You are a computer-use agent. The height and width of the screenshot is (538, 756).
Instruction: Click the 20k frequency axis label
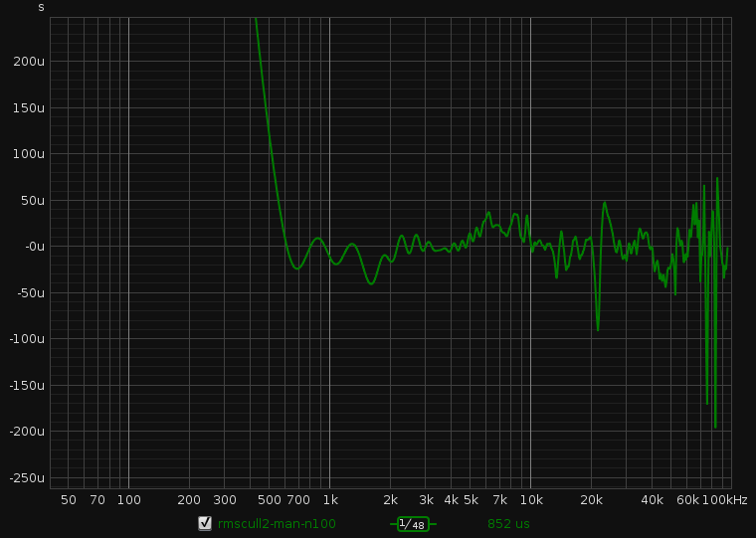click(x=591, y=500)
